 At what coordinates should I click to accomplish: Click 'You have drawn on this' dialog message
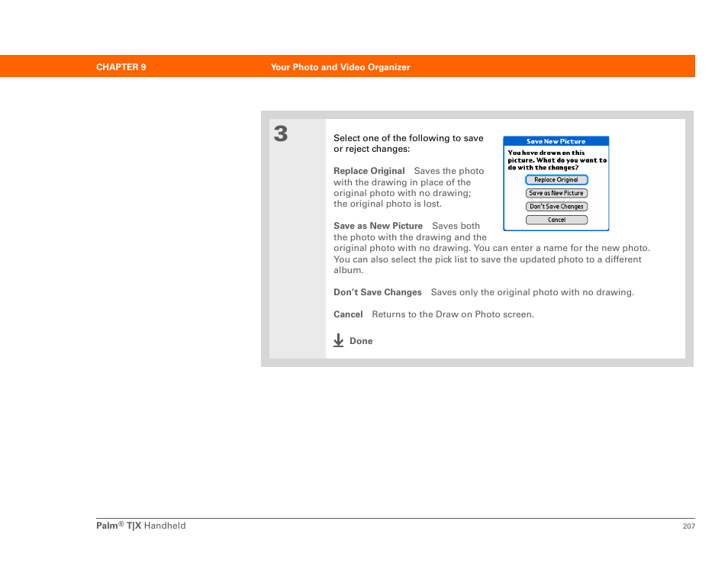(x=546, y=153)
